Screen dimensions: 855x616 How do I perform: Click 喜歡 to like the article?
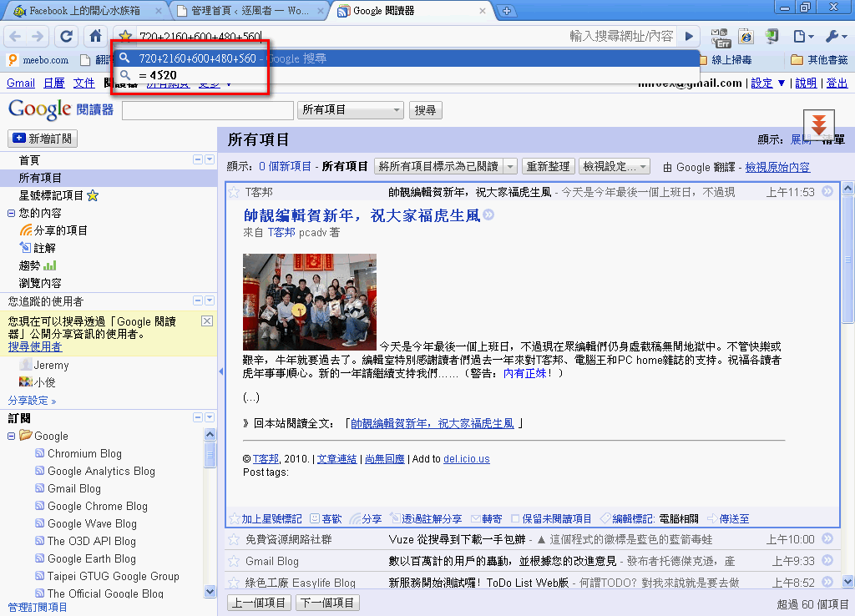point(326,519)
